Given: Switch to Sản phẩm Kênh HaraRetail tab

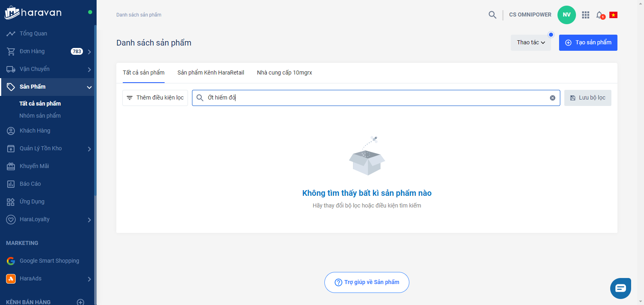Looking at the screenshot, I should (x=211, y=73).
